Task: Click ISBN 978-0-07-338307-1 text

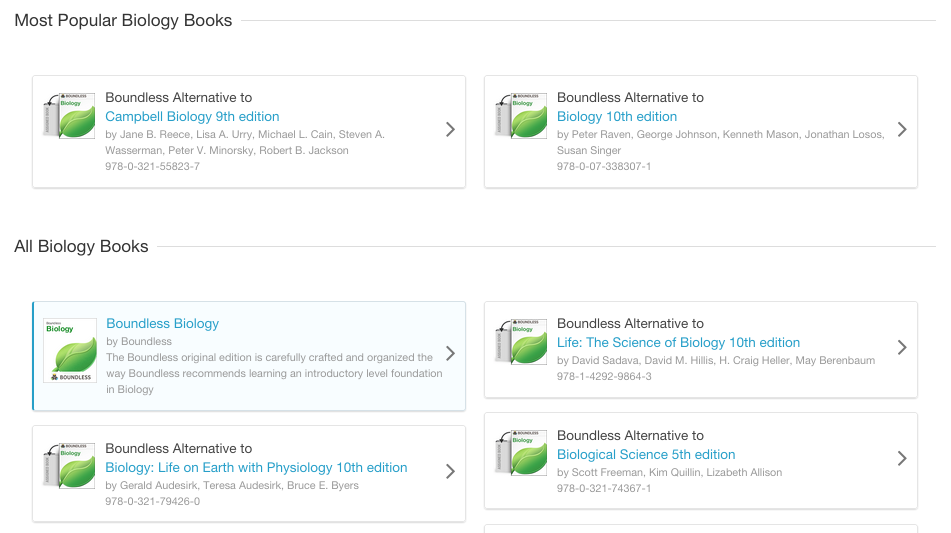Action: 604,166
